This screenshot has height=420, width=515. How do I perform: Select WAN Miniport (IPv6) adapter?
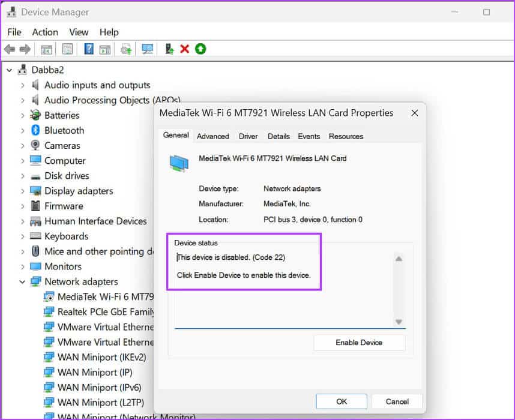pos(99,388)
